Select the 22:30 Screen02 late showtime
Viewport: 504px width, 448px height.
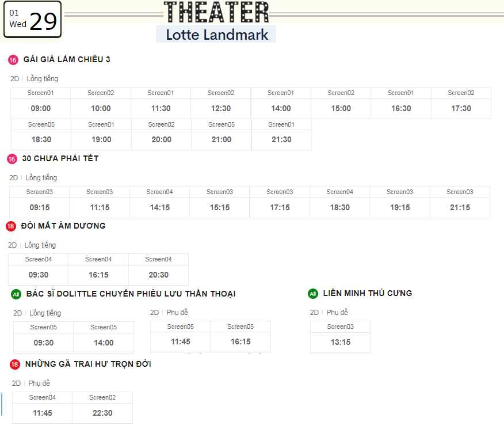[102, 408]
